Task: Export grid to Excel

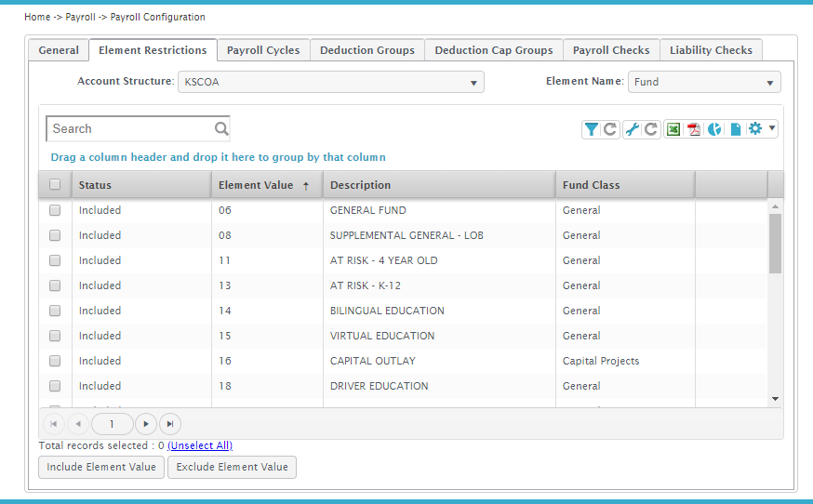Action: click(x=673, y=129)
